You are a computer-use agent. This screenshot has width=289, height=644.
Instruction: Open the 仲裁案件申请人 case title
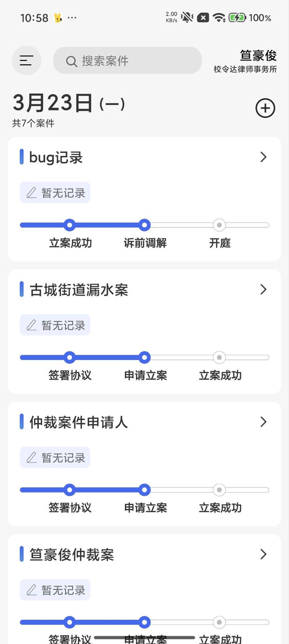[x=79, y=422]
